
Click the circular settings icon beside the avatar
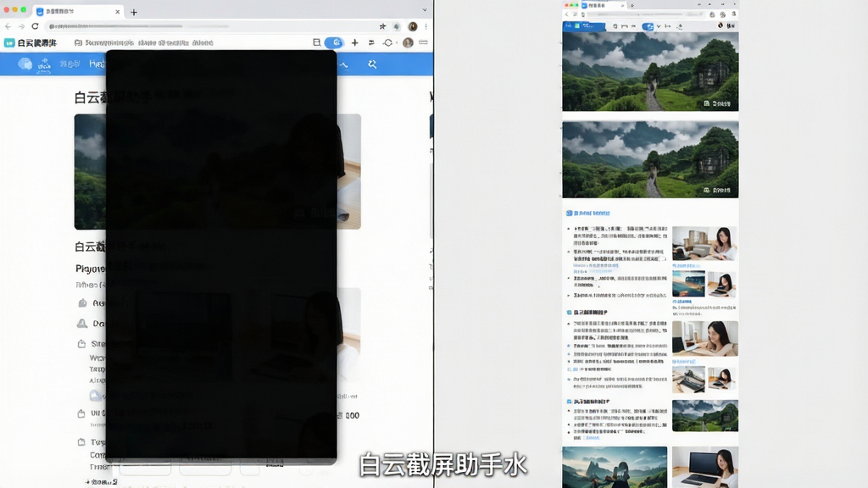point(388,42)
